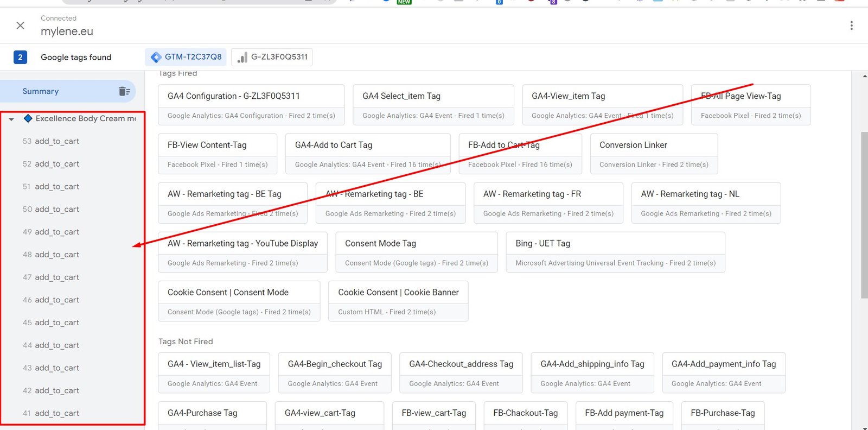This screenshot has height=430, width=868.
Task: Open Cookie Consent | Consent Mode card
Action: click(239, 301)
